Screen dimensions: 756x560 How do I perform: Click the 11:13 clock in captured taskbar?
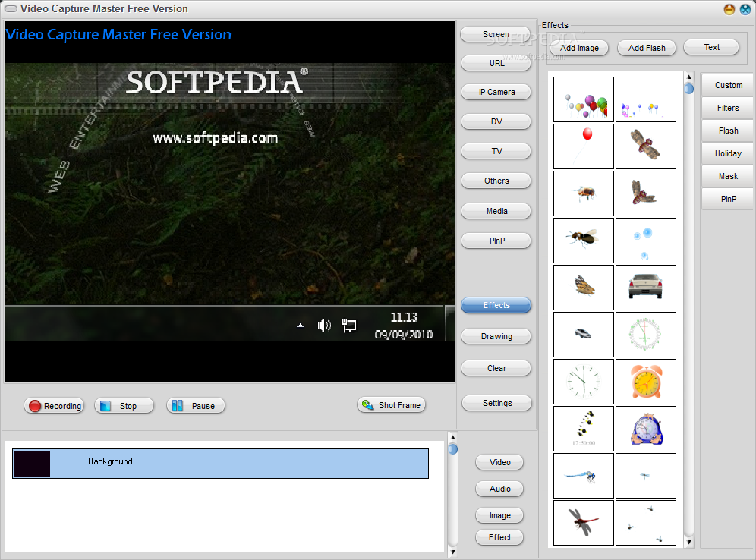[404, 317]
